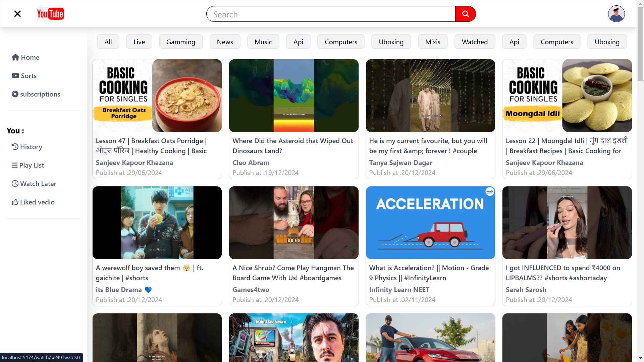Viewport: 644px width, 362px height.
Task: Select the first Api category chip
Action: click(298, 42)
